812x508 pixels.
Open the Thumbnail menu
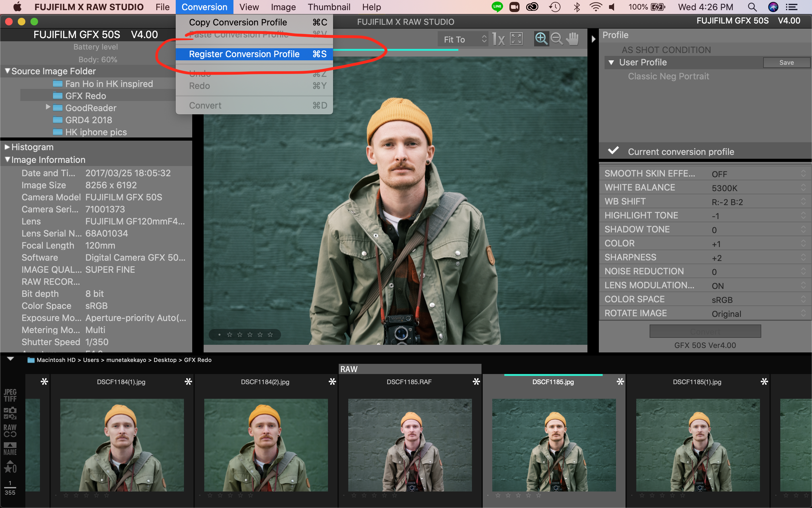[329, 7]
